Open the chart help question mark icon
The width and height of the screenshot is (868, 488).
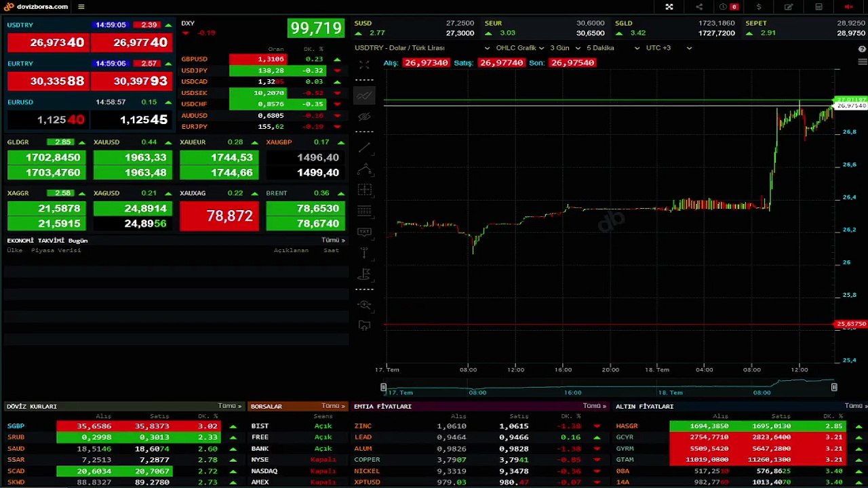click(x=863, y=49)
